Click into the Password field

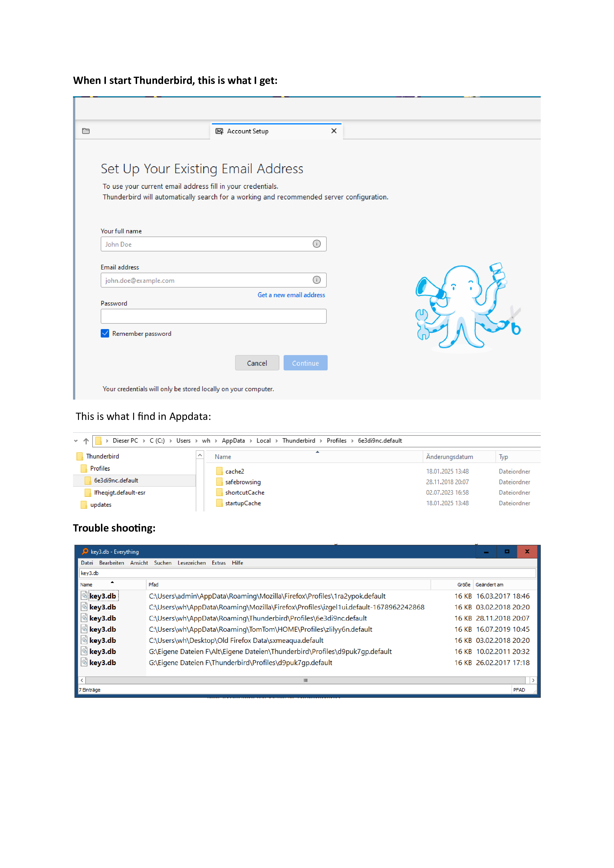coord(213,316)
